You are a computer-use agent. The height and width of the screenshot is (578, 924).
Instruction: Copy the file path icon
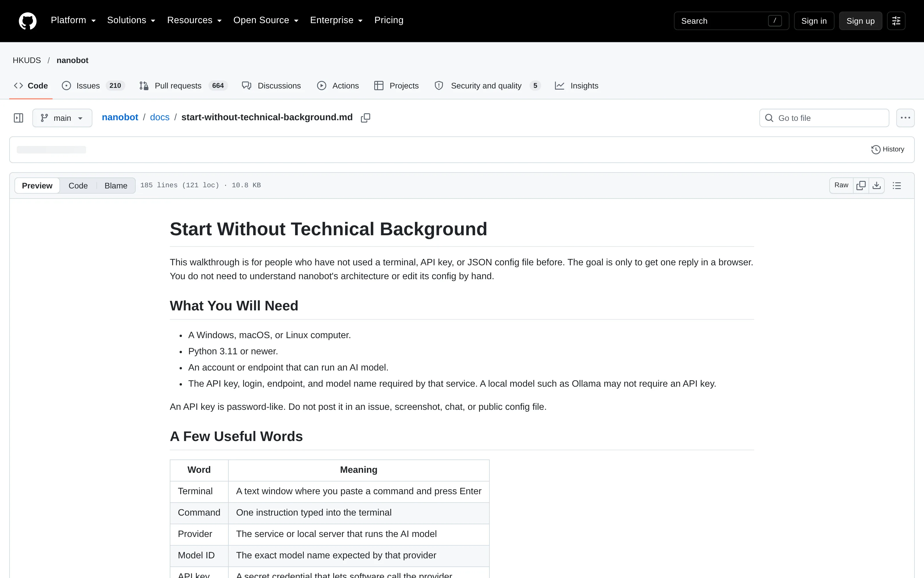click(365, 118)
